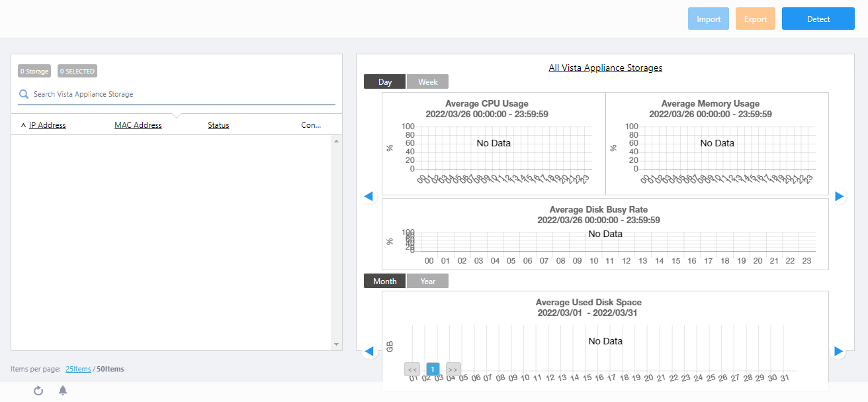
Task: Click left arrow beside CPU usage chart
Action: [369, 196]
